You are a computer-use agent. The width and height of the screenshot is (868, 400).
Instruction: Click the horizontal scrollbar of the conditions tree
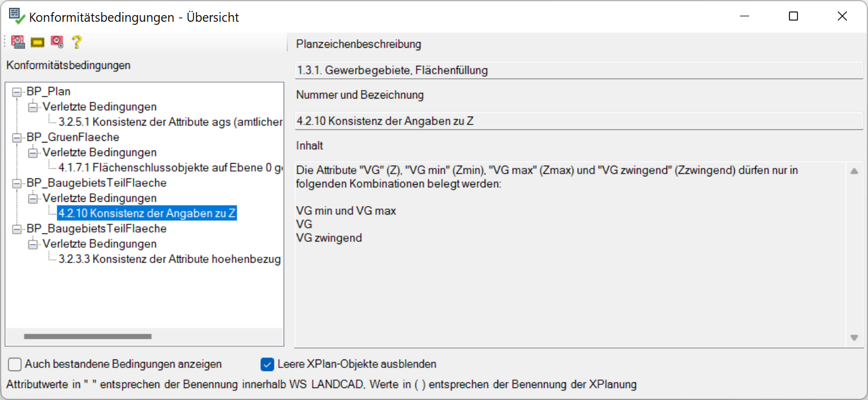pos(88,337)
